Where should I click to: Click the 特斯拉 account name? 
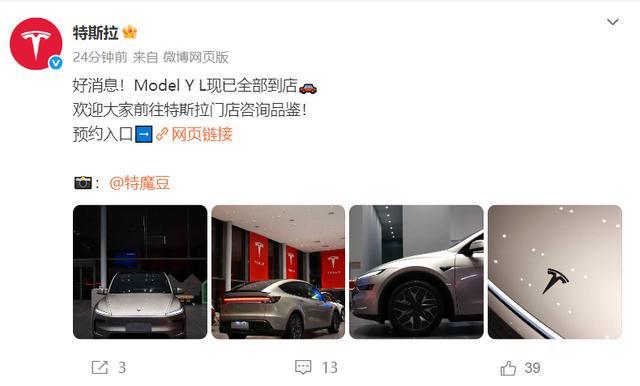(96, 32)
